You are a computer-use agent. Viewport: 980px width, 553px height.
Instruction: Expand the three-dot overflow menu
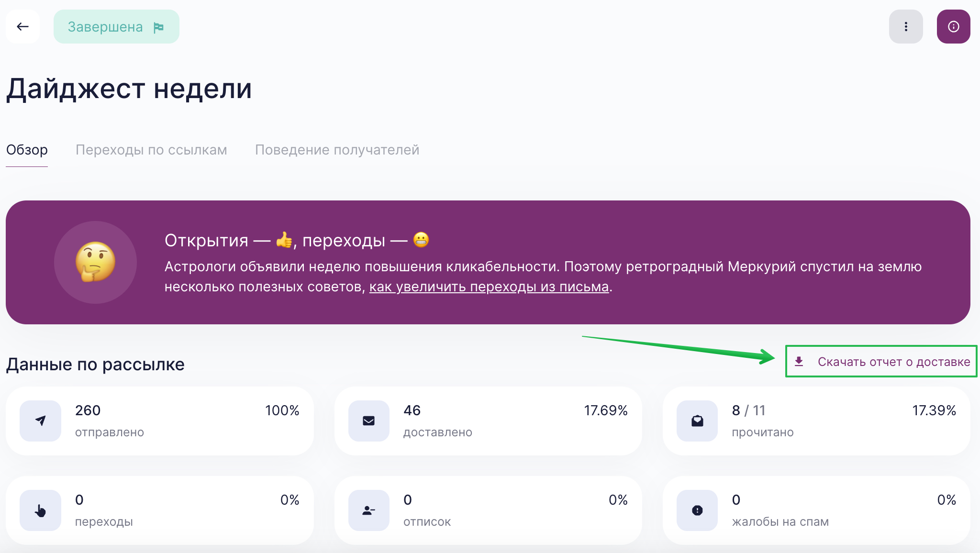908,27
